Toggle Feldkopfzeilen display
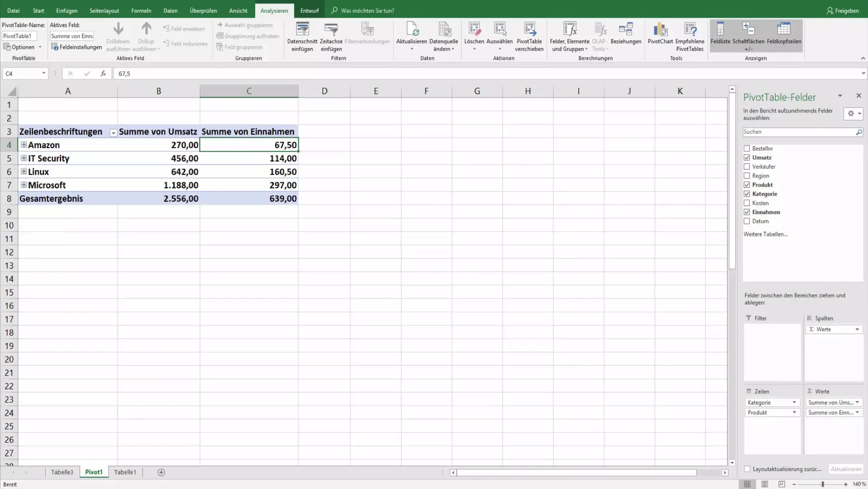868x489 pixels. coord(784,35)
